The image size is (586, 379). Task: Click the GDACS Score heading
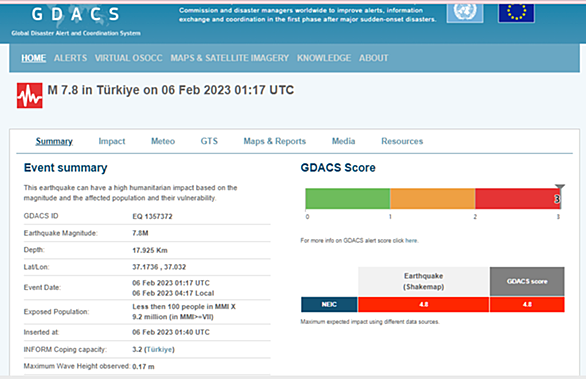coord(338,168)
